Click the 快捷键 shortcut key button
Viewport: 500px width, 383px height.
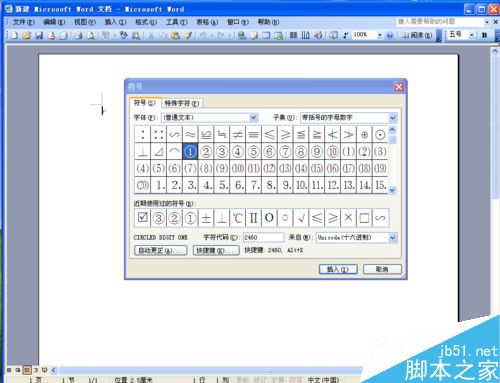[216, 250]
